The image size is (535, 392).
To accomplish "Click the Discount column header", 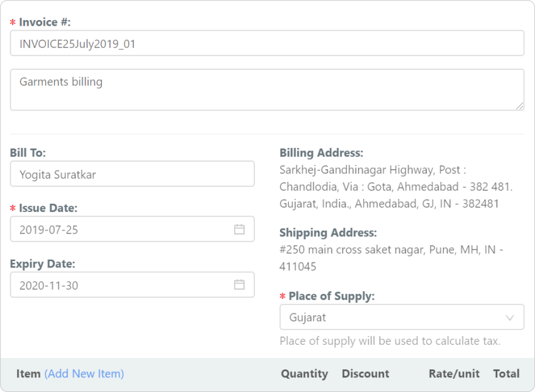I will [x=365, y=374].
